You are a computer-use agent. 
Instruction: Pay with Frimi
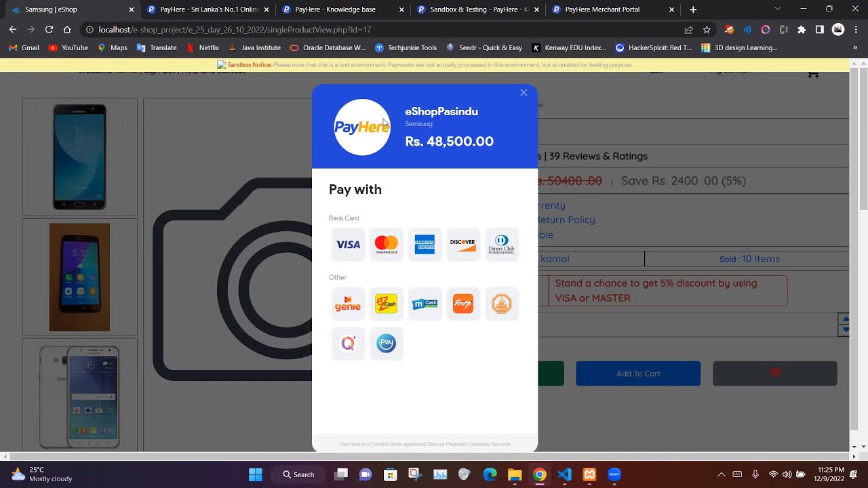(x=463, y=304)
